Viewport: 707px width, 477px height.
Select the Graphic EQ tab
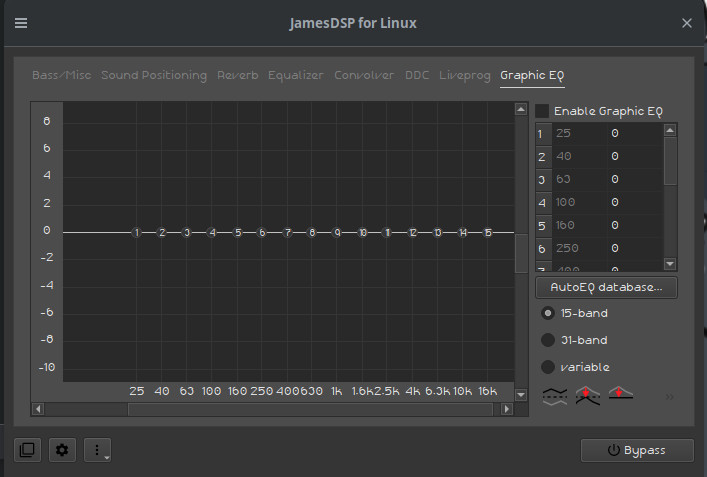[532, 75]
